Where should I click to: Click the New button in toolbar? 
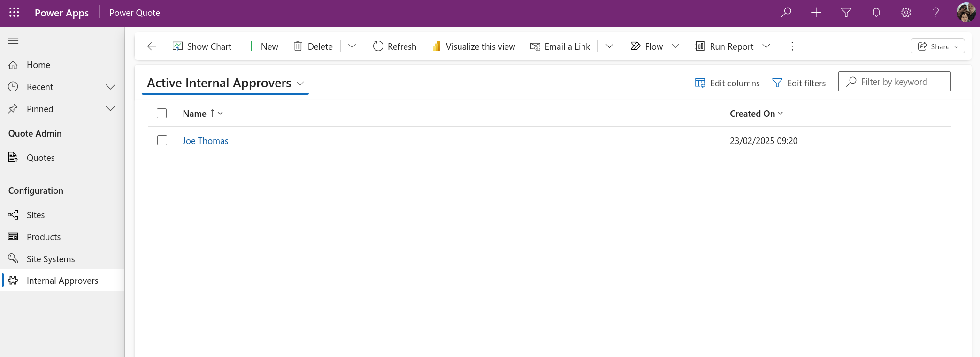click(x=262, y=46)
